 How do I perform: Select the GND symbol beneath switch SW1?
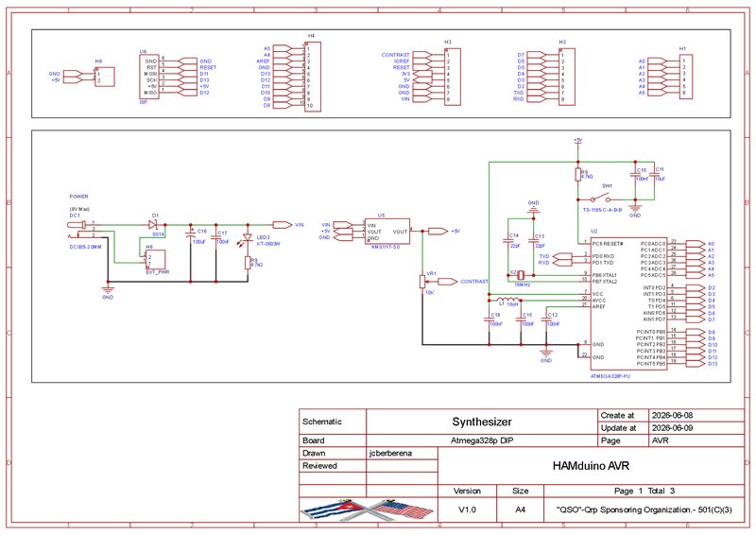coord(635,208)
